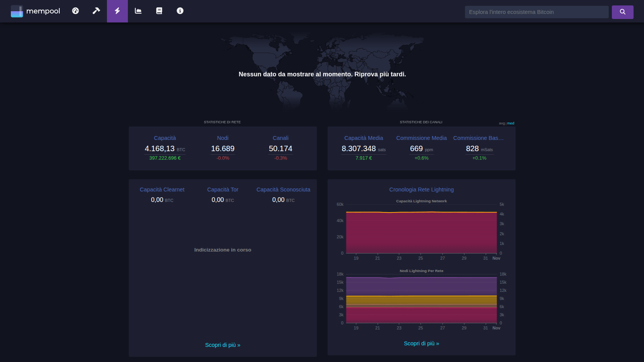Viewport: 644px width, 362px height.
Task: Click the Nodi Lightning Per Rete chart
Action: [421, 300]
